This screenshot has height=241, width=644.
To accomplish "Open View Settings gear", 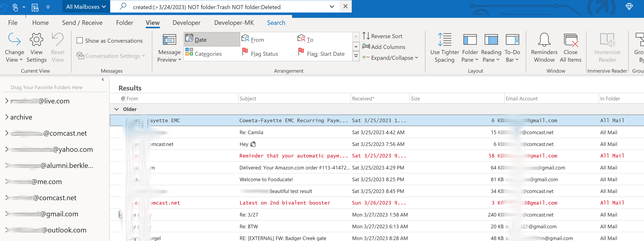I will pyautogui.click(x=37, y=40).
